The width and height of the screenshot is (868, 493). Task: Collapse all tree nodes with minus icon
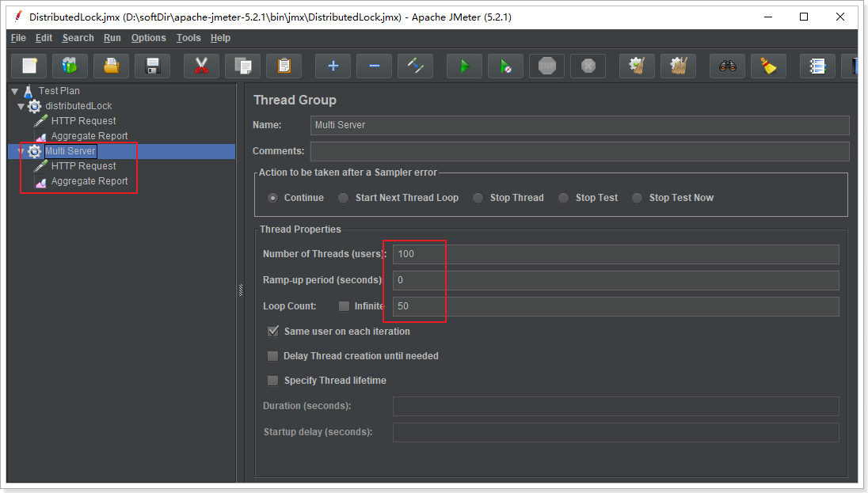[x=375, y=66]
